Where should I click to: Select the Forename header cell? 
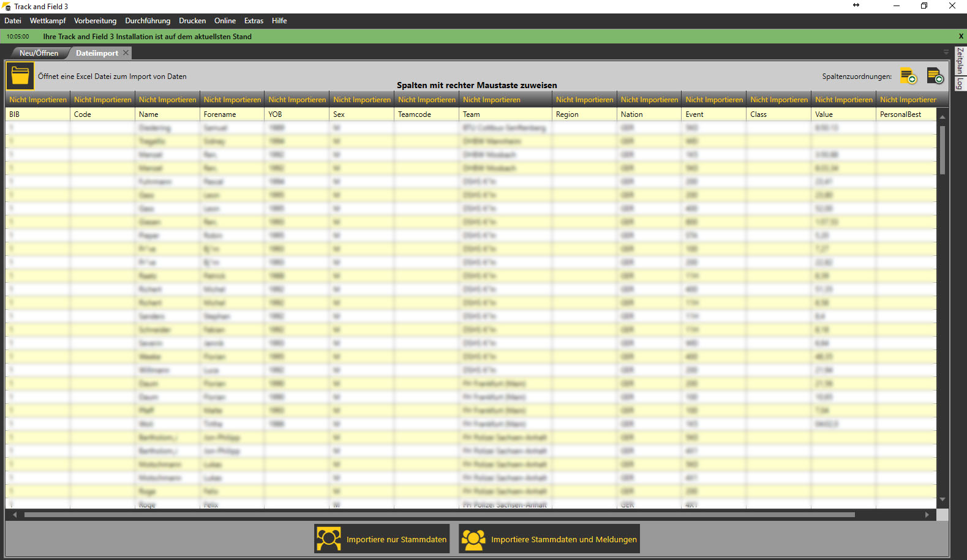pyautogui.click(x=232, y=114)
